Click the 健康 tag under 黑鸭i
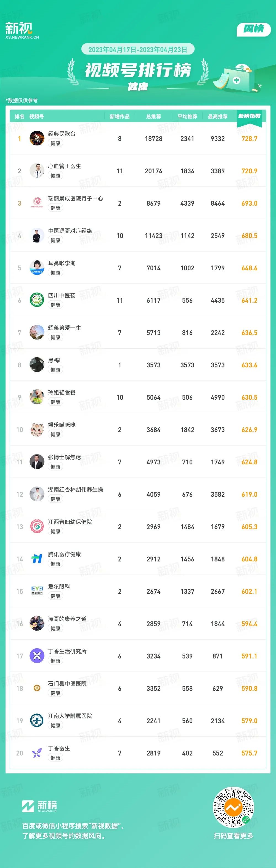 55,370
